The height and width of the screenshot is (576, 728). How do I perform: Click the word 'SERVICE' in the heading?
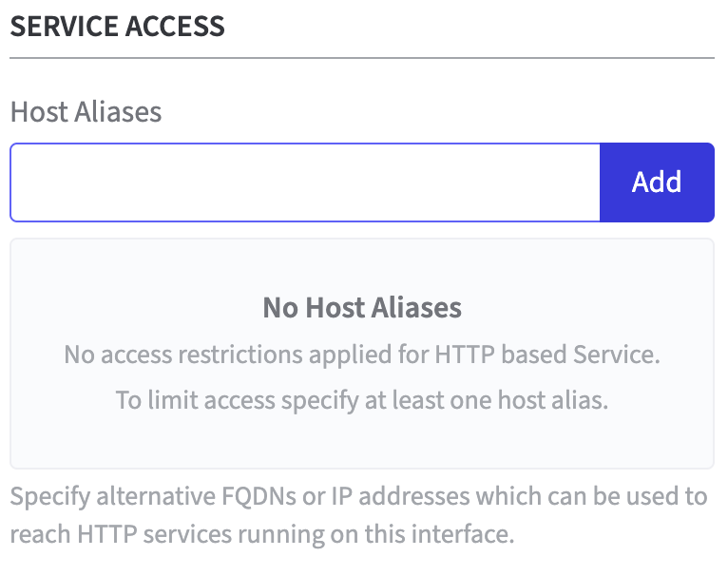click(64, 26)
